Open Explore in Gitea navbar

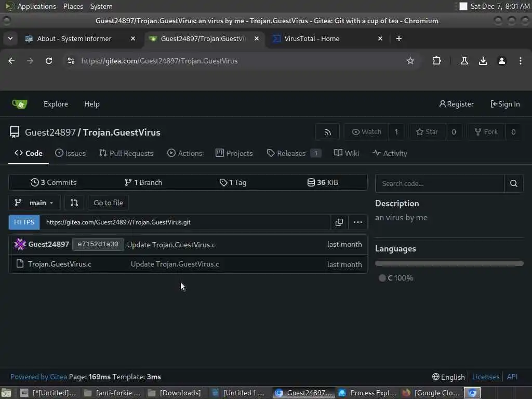point(56,104)
